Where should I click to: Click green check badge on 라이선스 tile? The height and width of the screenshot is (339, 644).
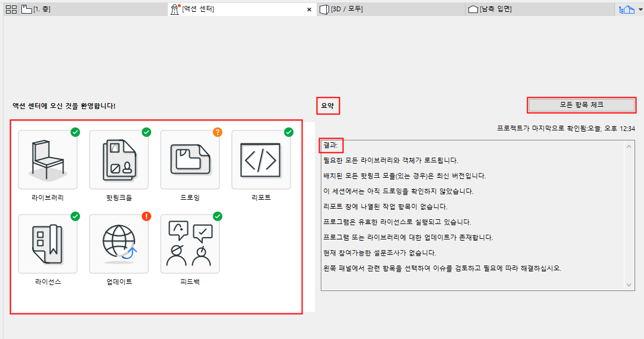tap(75, 216)
